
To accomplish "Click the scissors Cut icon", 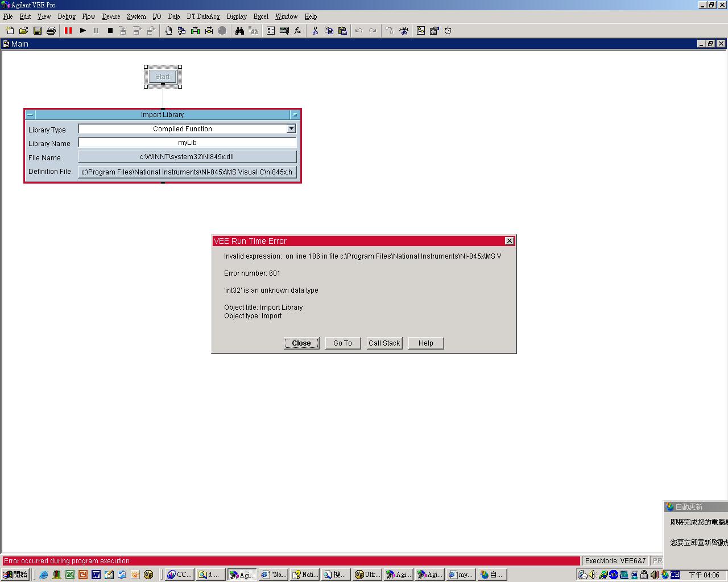I will (315, 31).
